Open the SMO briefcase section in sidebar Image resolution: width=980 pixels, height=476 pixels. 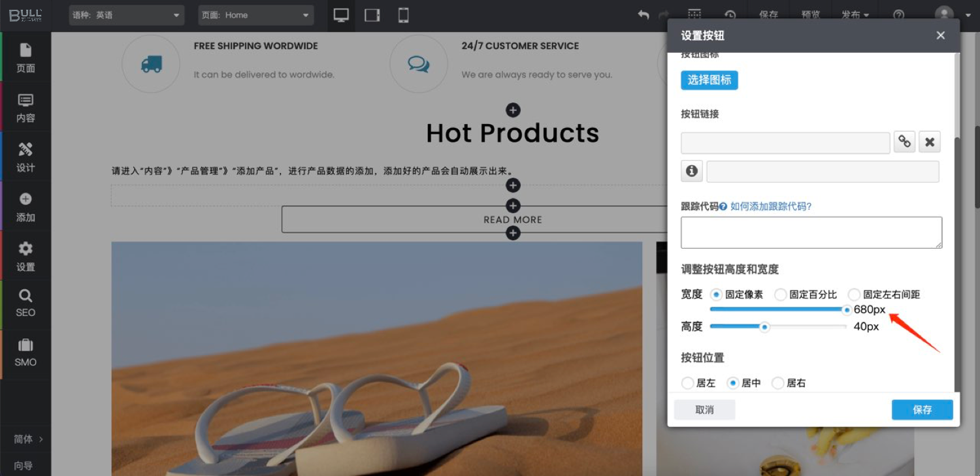point(25,353)
